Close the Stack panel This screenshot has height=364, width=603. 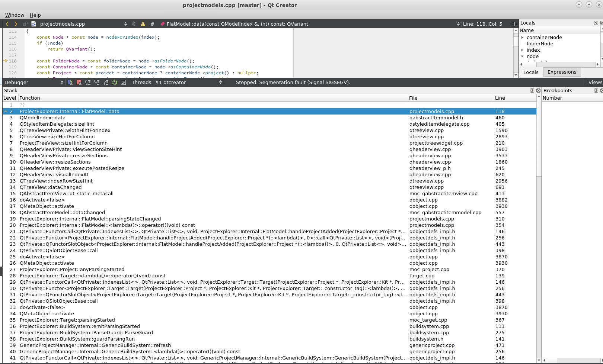(538, 90)
